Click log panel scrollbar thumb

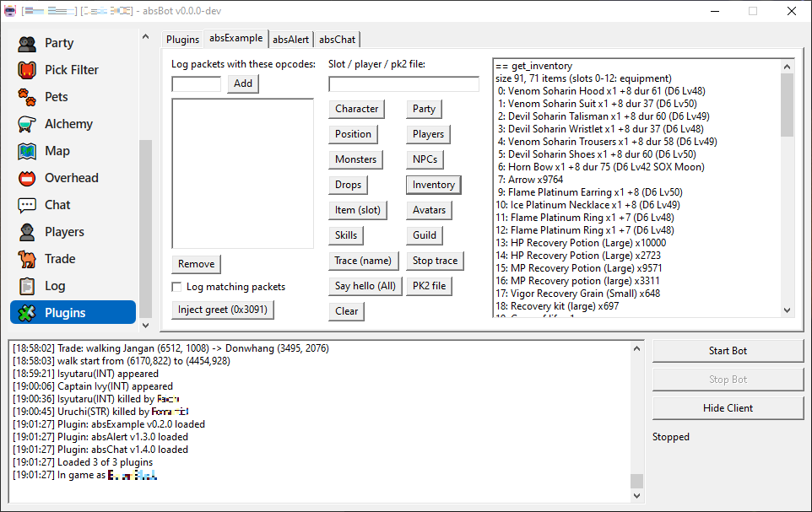pyautogui.click(x=637, y=481)
